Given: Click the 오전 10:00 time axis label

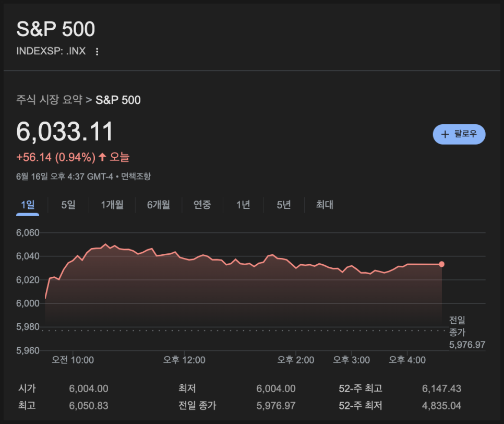Looking at the screenshot, I should click(x=73, y=360).
